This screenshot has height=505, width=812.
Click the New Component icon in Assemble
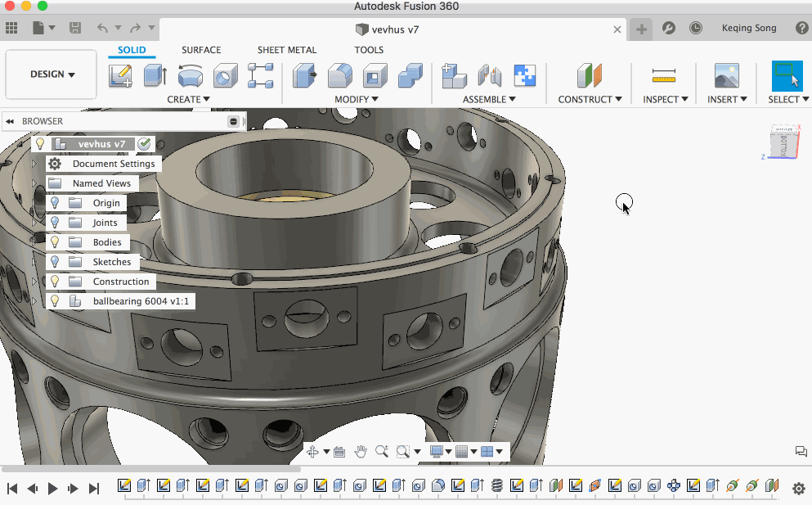(453, 76)
